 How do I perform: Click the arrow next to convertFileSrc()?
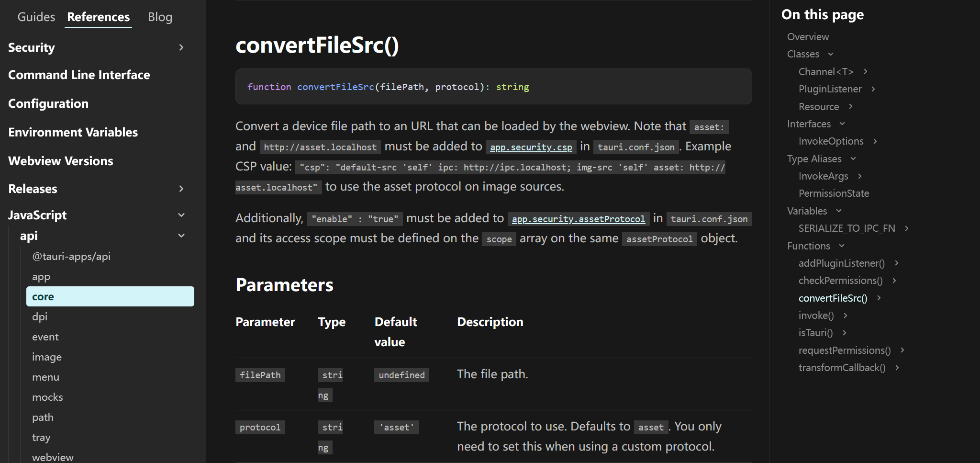[x=879, y=298]
